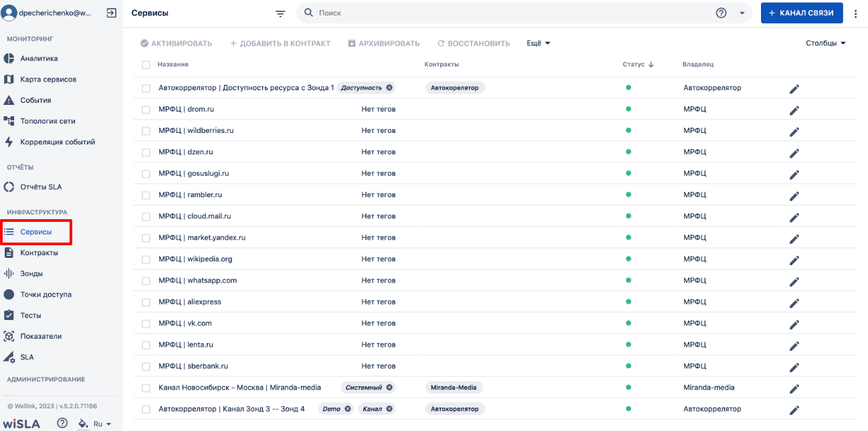This screenshot has height=431, width=868.
Task: Remove the Канал tag with its x
Action: click(x=389, y=409)
